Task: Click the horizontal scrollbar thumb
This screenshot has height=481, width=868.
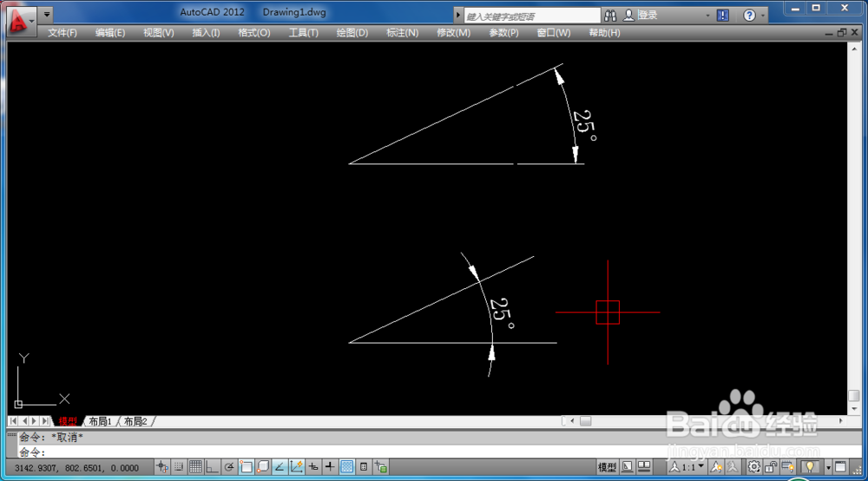Action: [x=586, y=421]
